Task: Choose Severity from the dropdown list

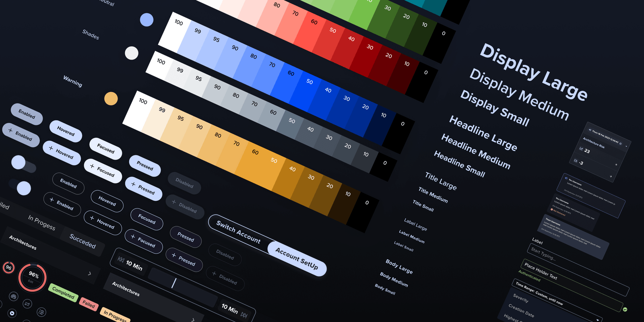Action: point(521,298)
